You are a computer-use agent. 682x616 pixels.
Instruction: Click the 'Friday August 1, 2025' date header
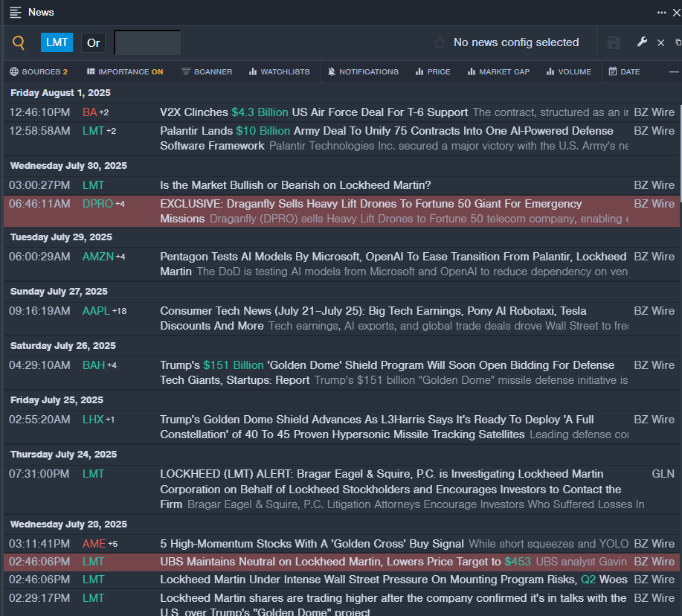(60, 93)
